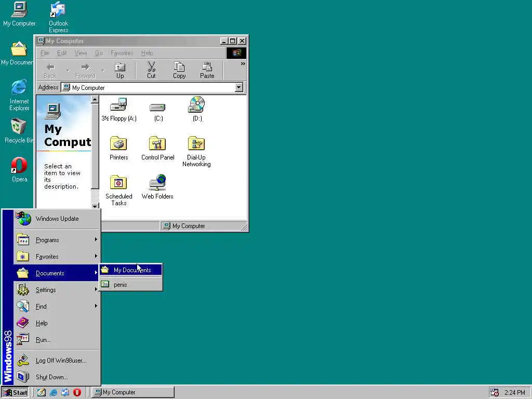Open My Documents in the Documents submenu
The width and height of the screenshot is (532, 399).
click(x=130, y=270)
